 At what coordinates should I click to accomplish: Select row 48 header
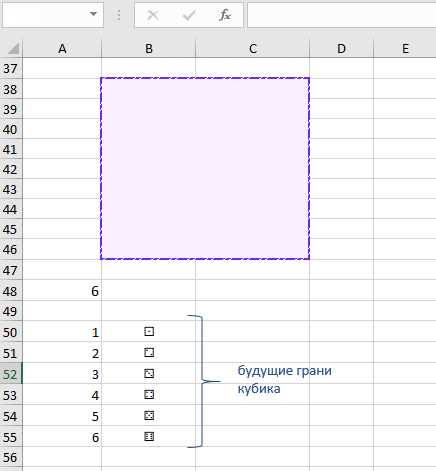[11, 291]
